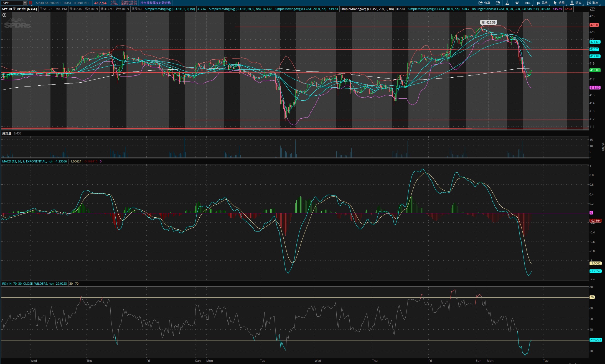Click the RSI value 29.9223 in header
Viewport: 605px width, 364px height.
pyautogui.click(x=61, y=284)
